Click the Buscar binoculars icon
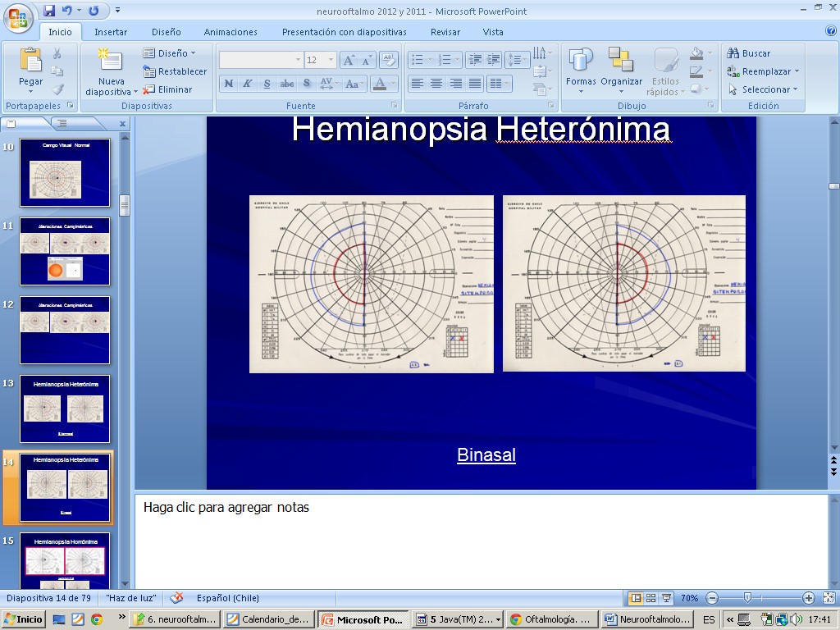840x630 pixels. pos(733,53)
